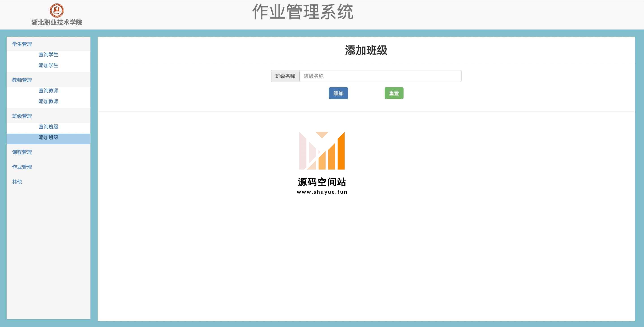
Task: Open 查询班级 in the sidebar
Action: pos(49,127)
